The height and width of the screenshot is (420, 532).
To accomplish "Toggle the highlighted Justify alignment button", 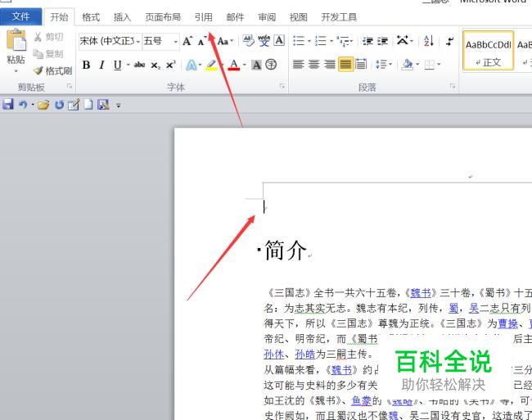I will click(x=345, y=64).
